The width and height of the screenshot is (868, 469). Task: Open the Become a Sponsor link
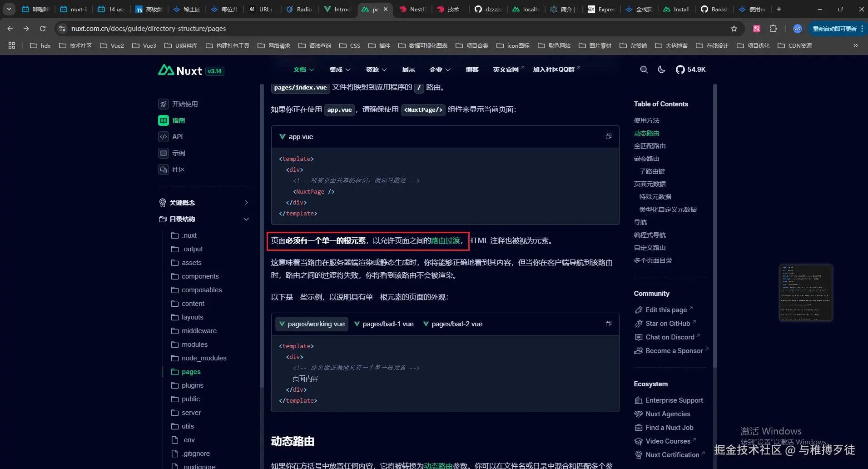coord(671,351)
